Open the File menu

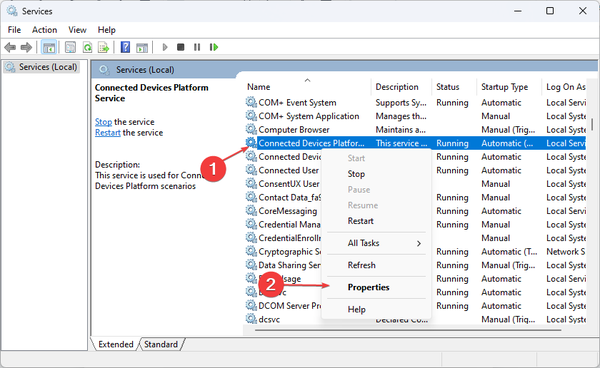coord(15,30)
